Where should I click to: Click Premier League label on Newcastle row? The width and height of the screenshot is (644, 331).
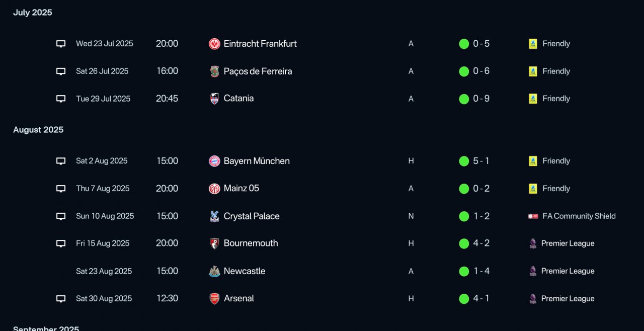(x=568, y=271)
